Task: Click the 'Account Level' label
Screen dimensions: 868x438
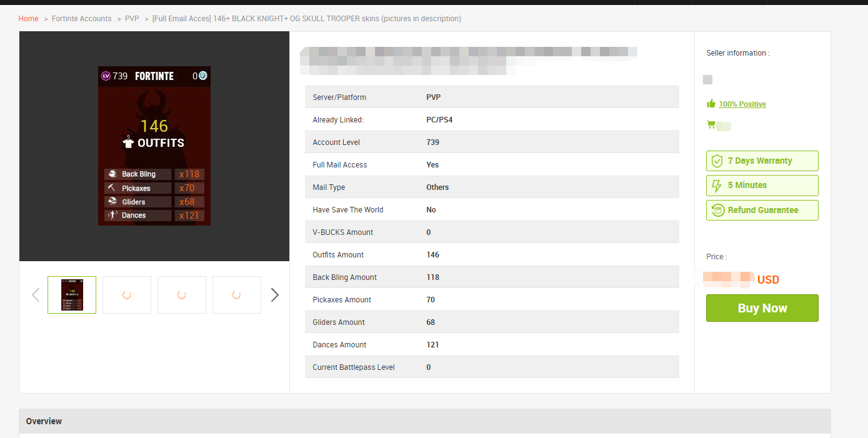Action: point(336,142)
